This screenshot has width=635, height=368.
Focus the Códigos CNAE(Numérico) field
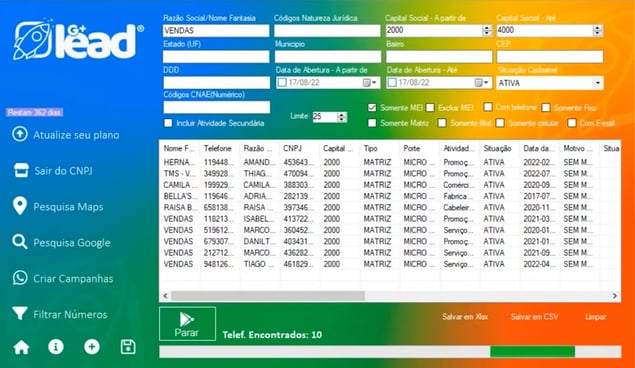tap(216, 107)
